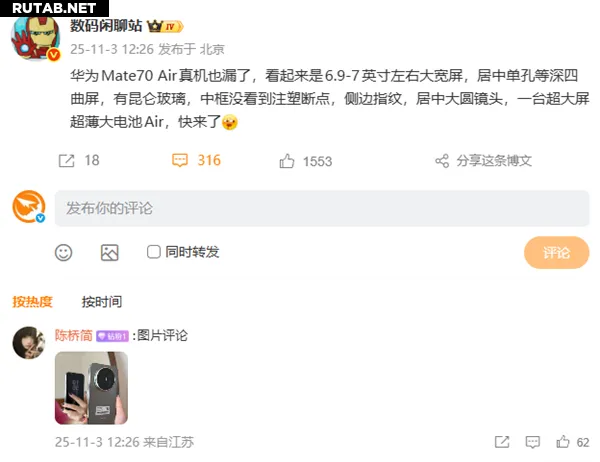Click the commenter's round profile avatar
The image size is (600, 462).
coord(29,343)
